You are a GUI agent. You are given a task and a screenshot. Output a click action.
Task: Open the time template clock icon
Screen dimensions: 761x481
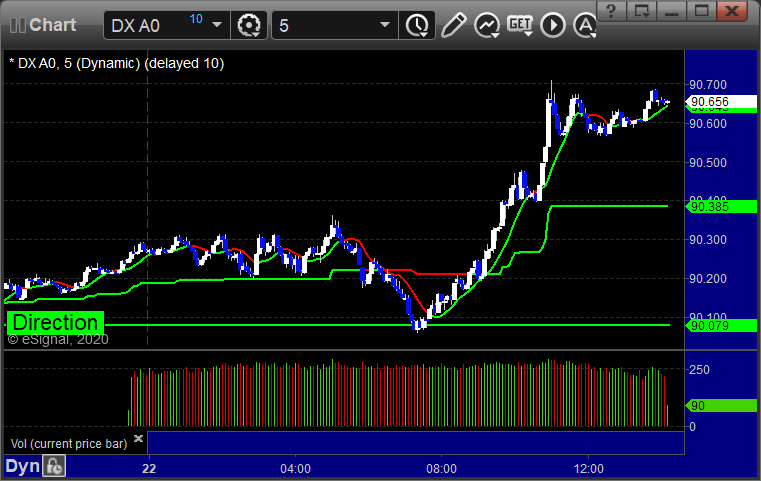(x=417, y=25)
